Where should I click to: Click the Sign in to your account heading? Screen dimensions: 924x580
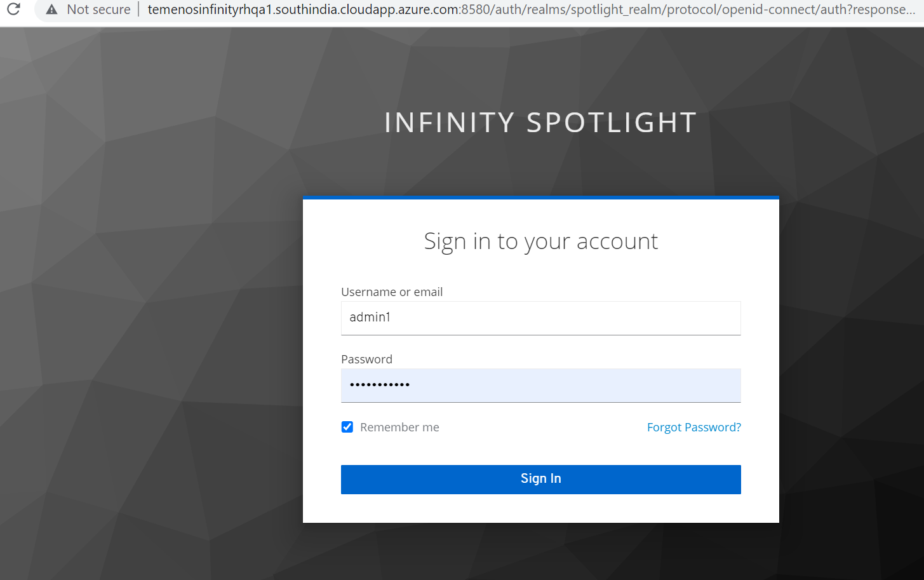click(540, 241)
